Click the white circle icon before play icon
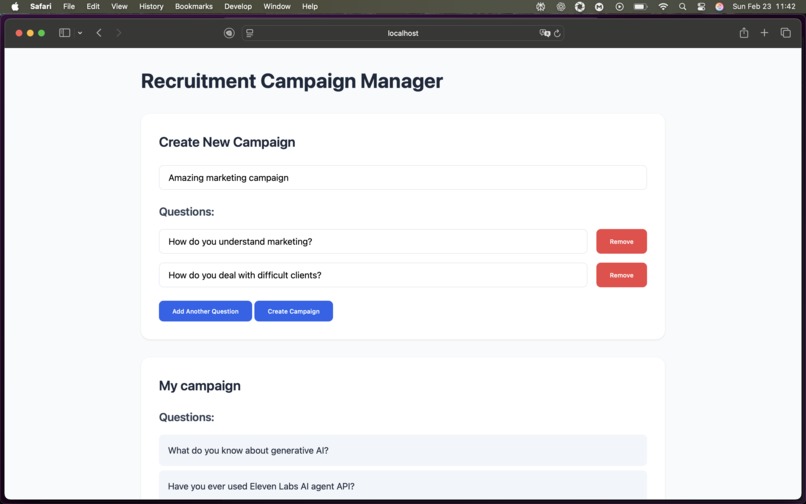Screen dimensions: 806x504 click(599, 7)
